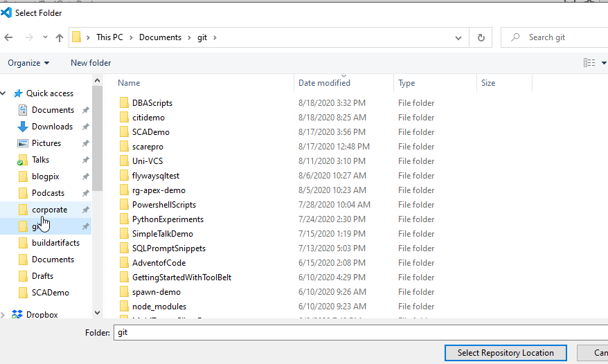Image resolution: width=608 pixels, height=364 pixels.
Task: Open Talks folder in sidebar
Action: tap(40, 160)
